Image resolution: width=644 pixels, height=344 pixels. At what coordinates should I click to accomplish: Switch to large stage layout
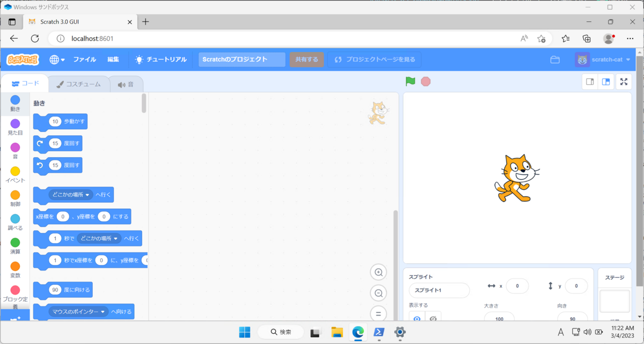pyautogui.click(x=606, y=82)
